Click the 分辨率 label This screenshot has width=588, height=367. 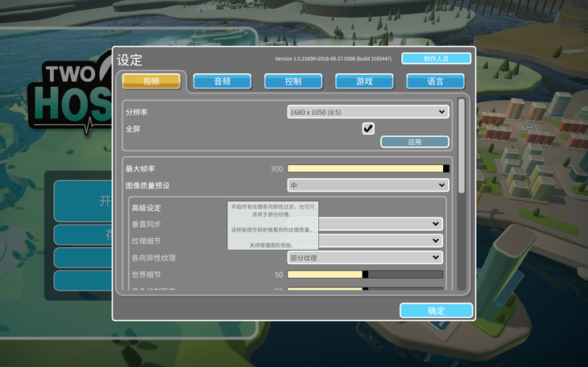[x=136, y=112]
